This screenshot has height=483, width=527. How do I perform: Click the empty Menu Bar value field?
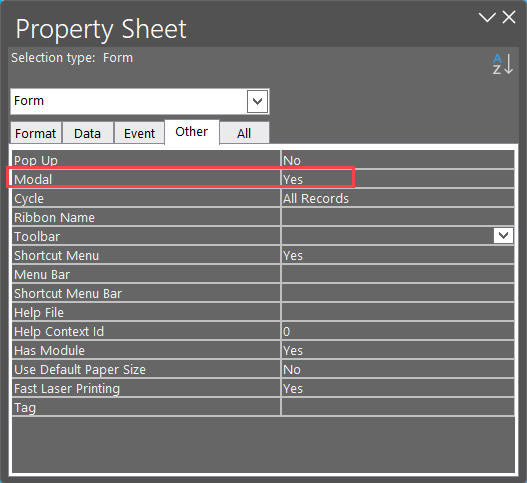click(398, 274)
